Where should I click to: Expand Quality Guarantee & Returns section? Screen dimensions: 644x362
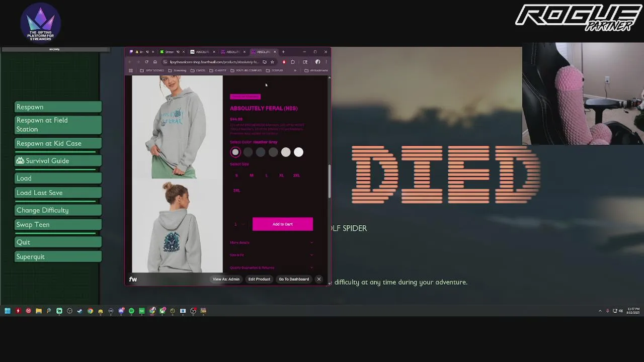point(272,267)
